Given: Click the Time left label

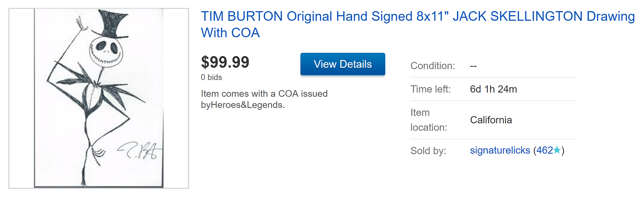Looking at the screenshot, I should click(x=431, y=89).
